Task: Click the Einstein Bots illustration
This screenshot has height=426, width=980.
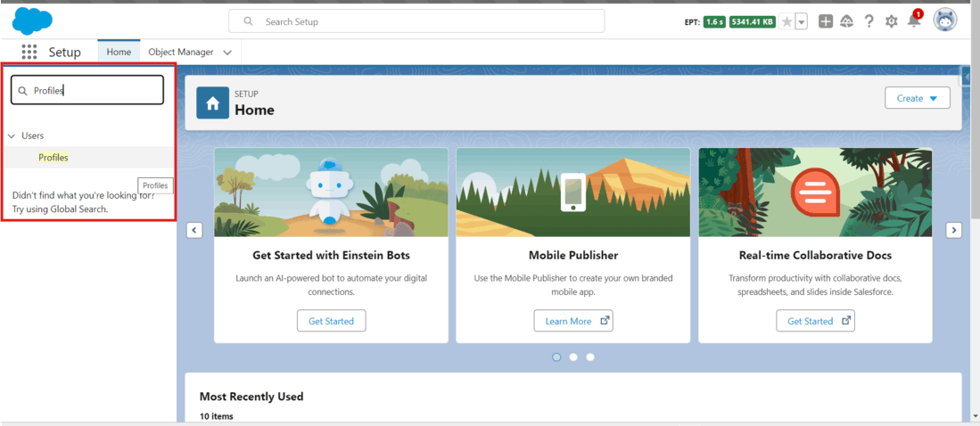Action: [331, 193]
